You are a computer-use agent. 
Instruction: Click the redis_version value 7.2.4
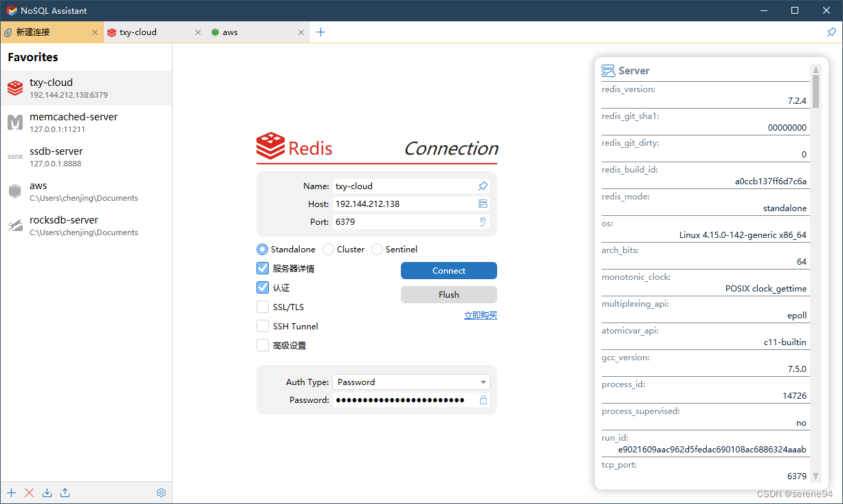pyautogui.click(x=797, y=101)
